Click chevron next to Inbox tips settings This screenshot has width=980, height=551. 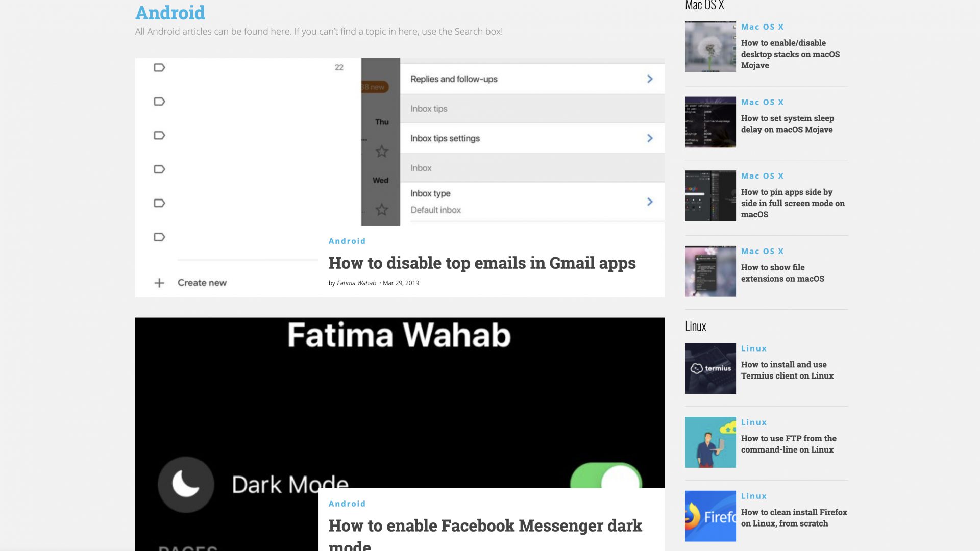click(x=650, y=138)
